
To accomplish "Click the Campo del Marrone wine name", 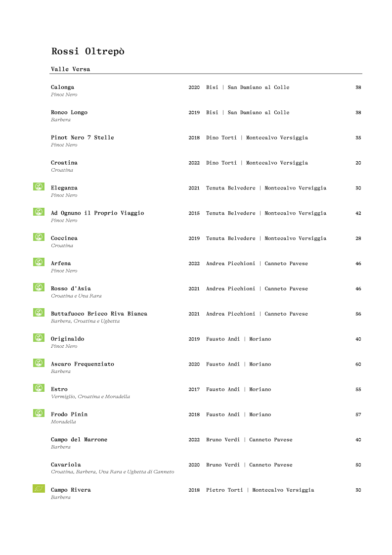I will point(79,440).
